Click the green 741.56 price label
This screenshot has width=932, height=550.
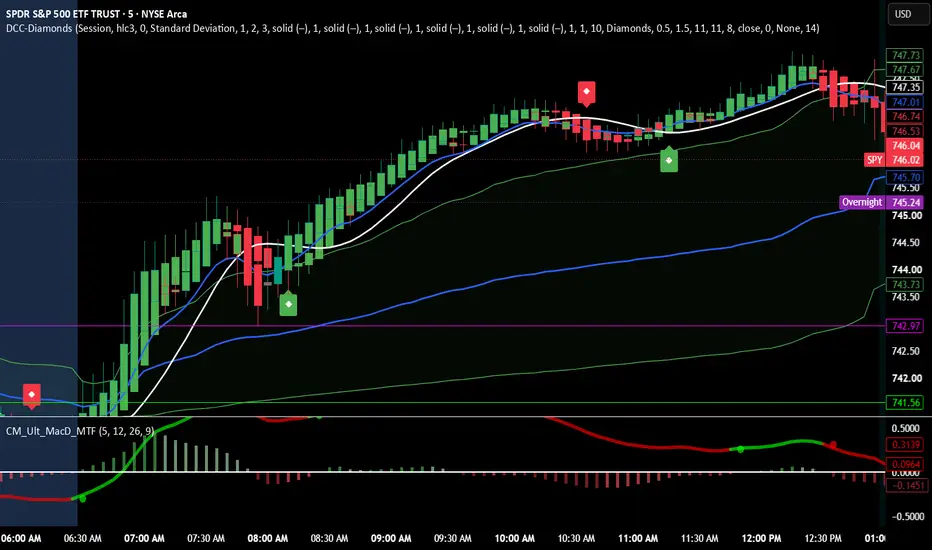[x=906, y=403]
